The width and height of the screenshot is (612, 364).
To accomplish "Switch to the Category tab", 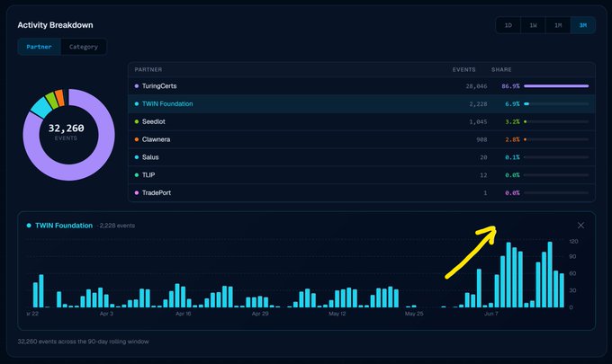I will point(84,47).
